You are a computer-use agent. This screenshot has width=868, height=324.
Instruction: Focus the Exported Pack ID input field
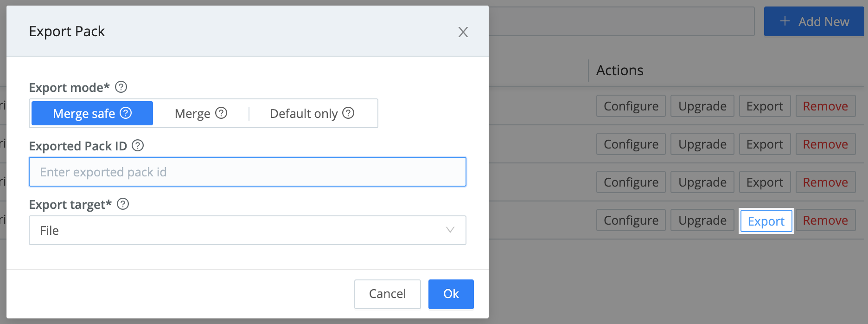pos(248,172)
